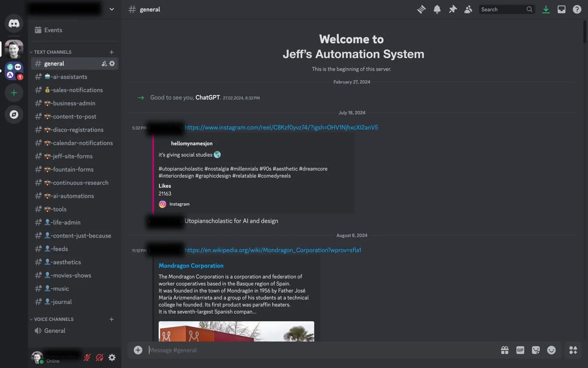The image size is (588, 368).
Task: Open the disco-registrations channel
Action: click(x=75, y=130)
